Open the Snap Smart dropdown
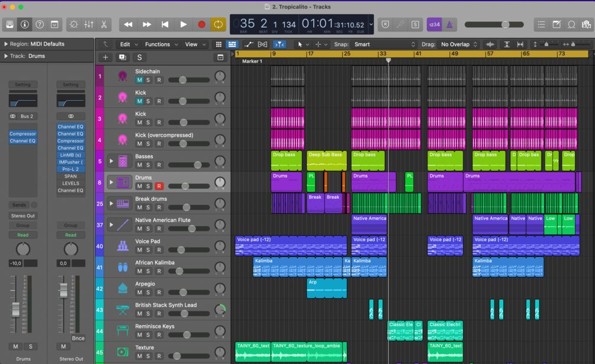595x364 pixels. tap(384, 44)
